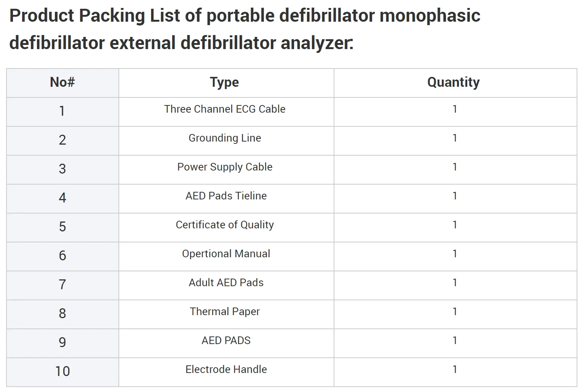Select row number 7 in the No# column
Viewport: 585px width, 392px height.
tap(62, 285)
